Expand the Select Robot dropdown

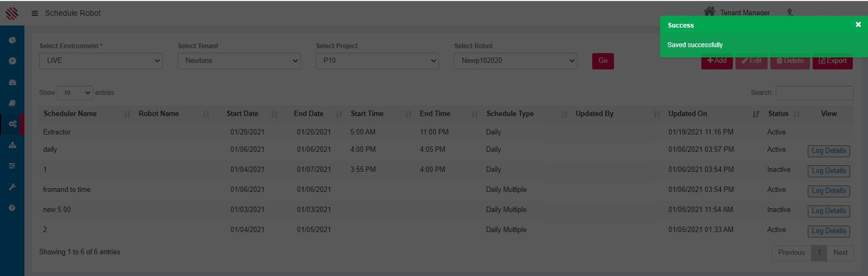(x=515, y=61)
